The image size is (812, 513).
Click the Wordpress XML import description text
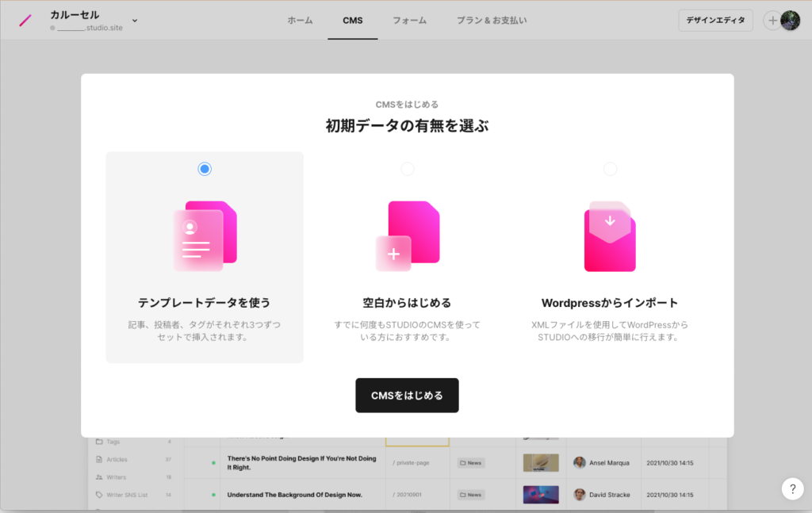pos(610,331)
